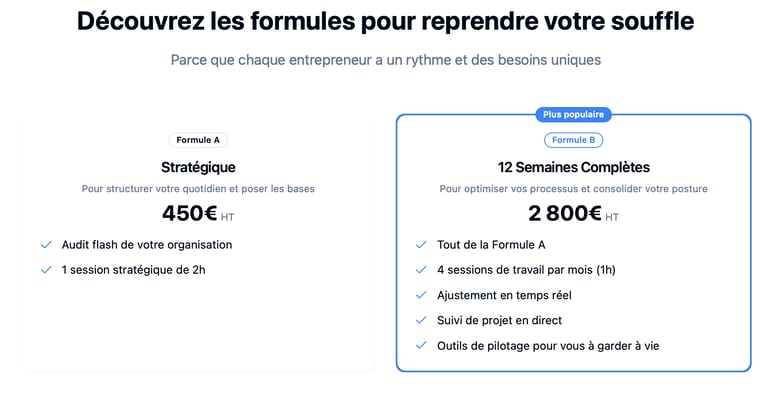
Task: Select the Formule A badge
Action: 198,140
